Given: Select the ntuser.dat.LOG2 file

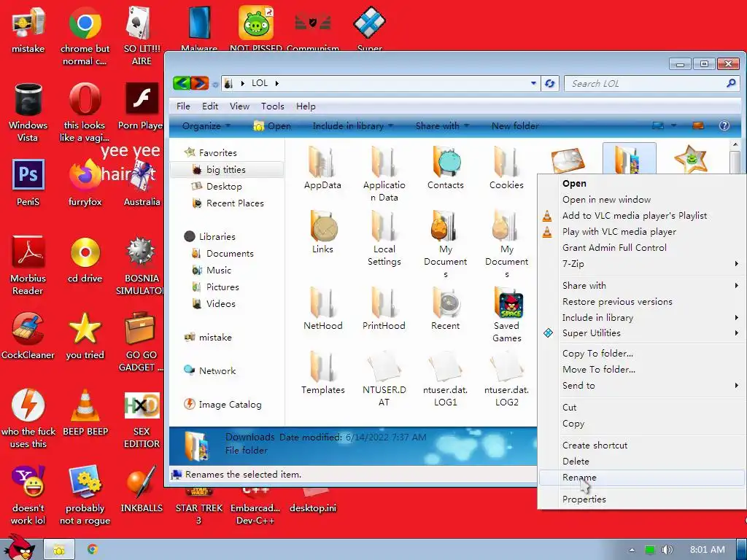Looking at the screenshot, I should 506,378.
